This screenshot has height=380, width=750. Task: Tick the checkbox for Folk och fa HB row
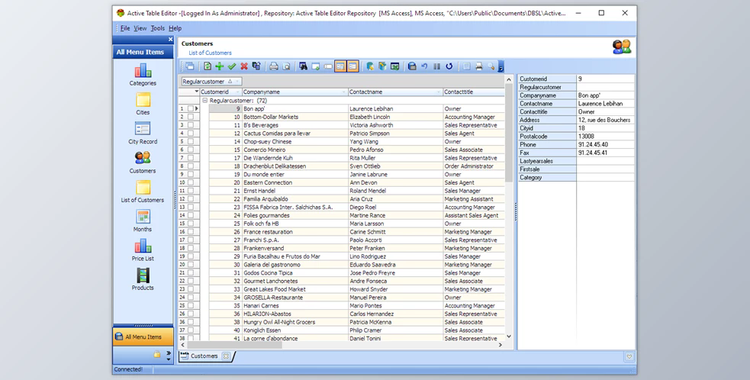point(190,224)
